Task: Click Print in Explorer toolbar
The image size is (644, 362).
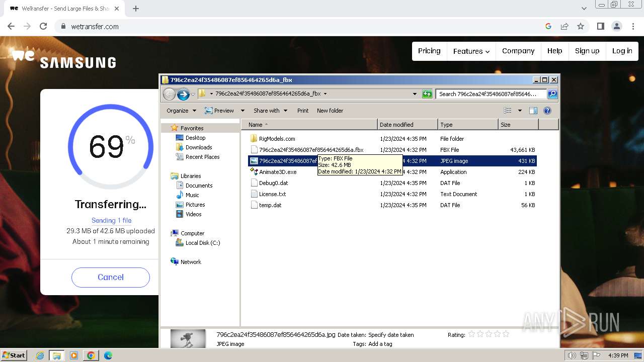Action: tap(303, 111)
